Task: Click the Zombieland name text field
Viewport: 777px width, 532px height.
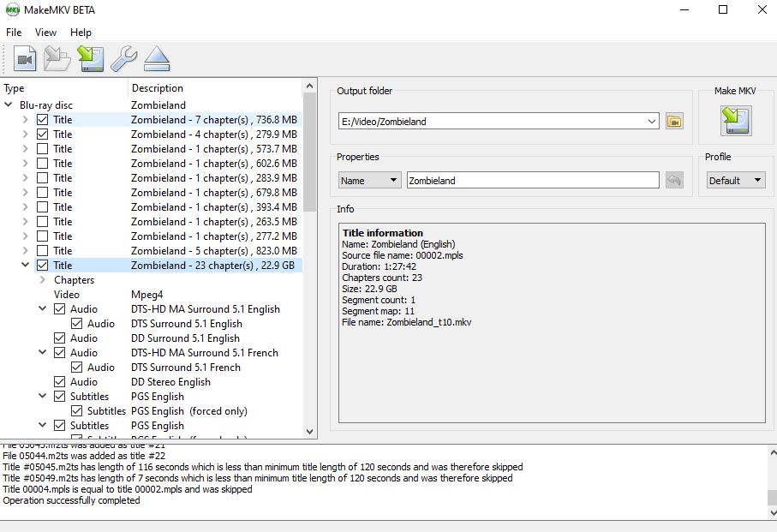Action: point(533,180)
